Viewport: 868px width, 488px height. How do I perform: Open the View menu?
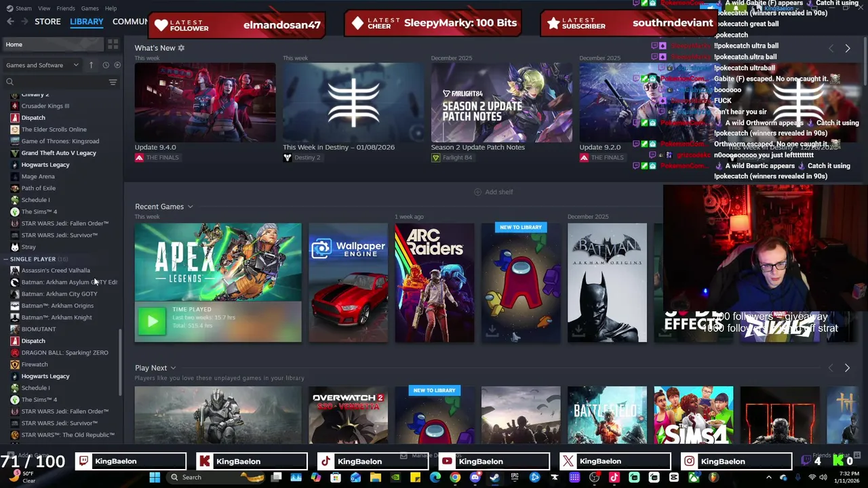click(x=44, y=8)
